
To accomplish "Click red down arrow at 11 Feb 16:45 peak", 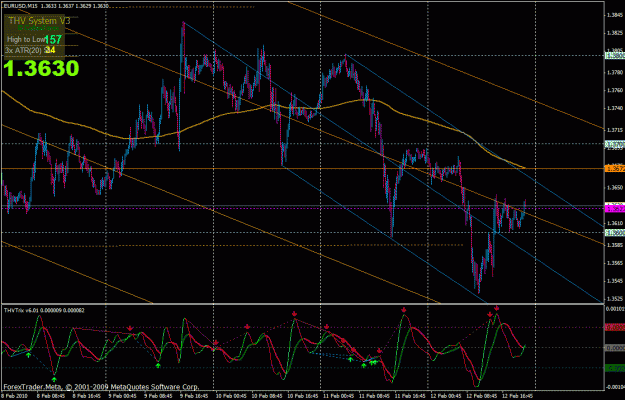I will pos(404,310).
